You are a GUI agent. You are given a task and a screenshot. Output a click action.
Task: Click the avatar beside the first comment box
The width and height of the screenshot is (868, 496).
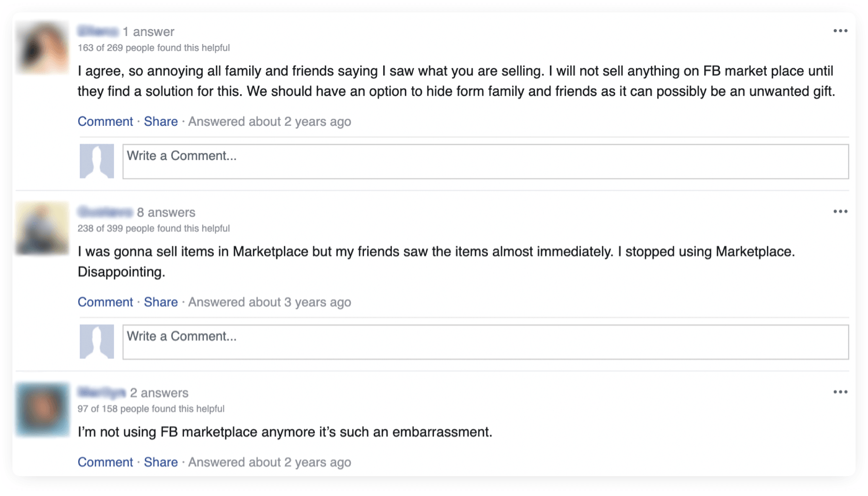[97, 161]
